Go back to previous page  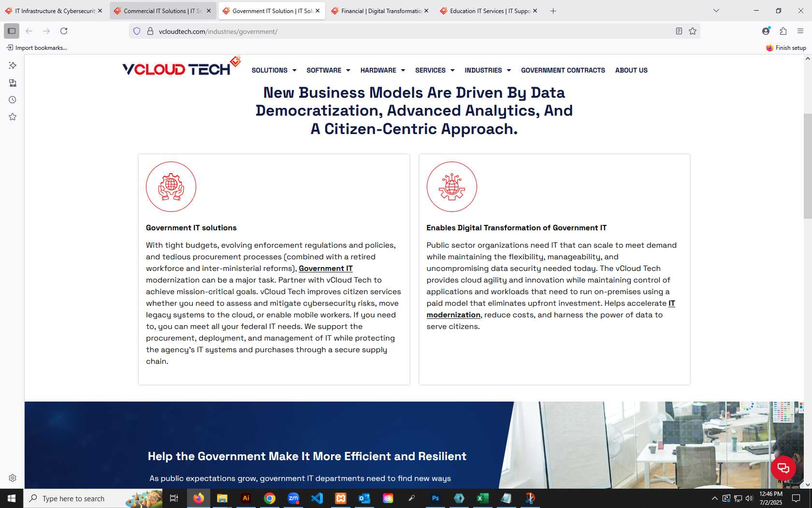click(x=29, y=31)
